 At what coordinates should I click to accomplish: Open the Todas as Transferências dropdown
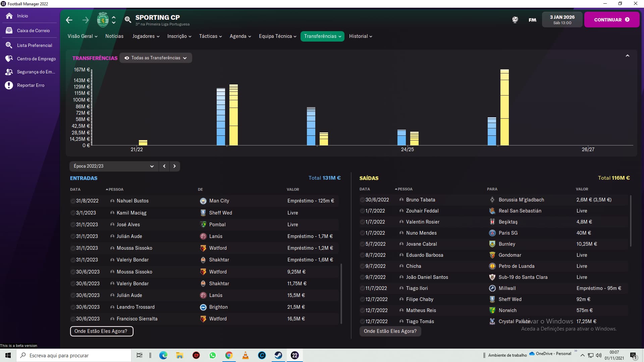coord(156,58)
